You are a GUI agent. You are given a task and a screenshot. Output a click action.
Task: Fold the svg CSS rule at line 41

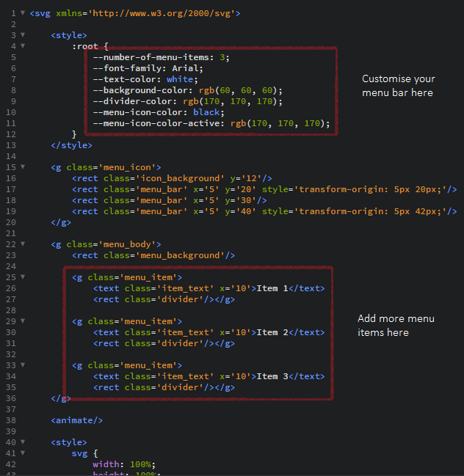pyautogui.click(x=23, y=453)
